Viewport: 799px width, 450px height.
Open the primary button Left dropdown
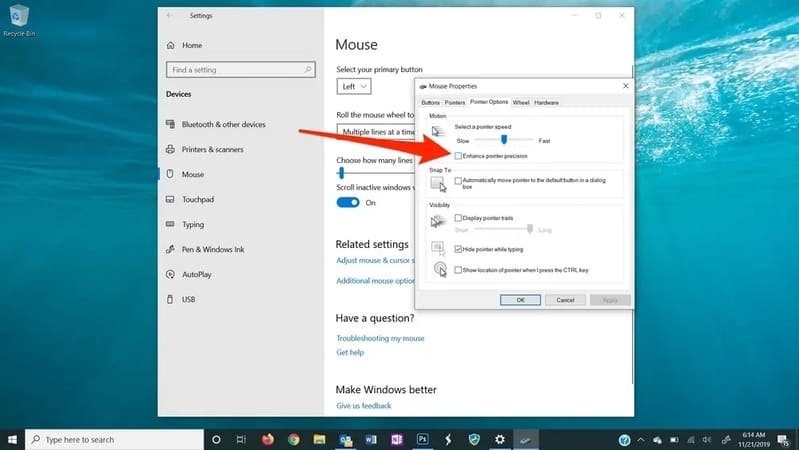click(x=354, y=87)
